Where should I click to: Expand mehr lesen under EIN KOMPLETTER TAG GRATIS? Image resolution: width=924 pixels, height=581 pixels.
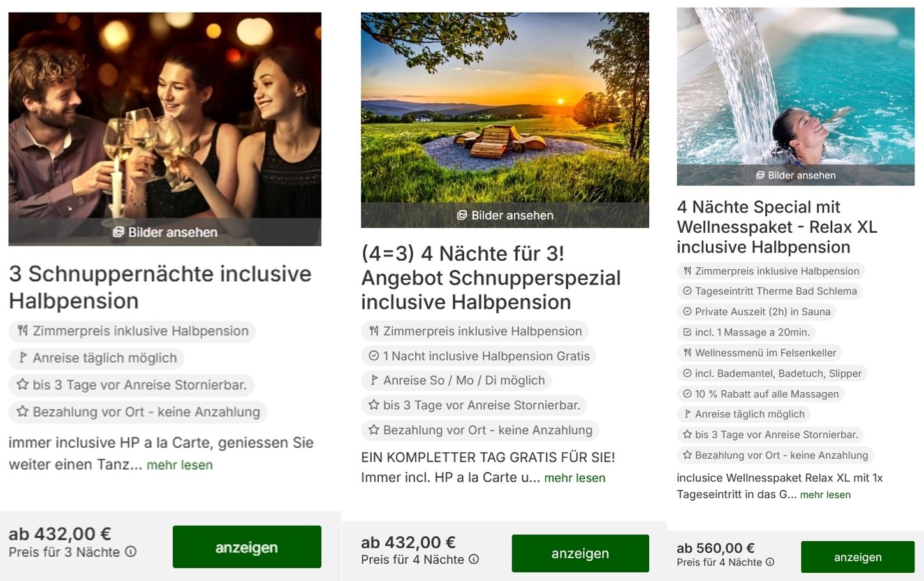tap(575, 478)
